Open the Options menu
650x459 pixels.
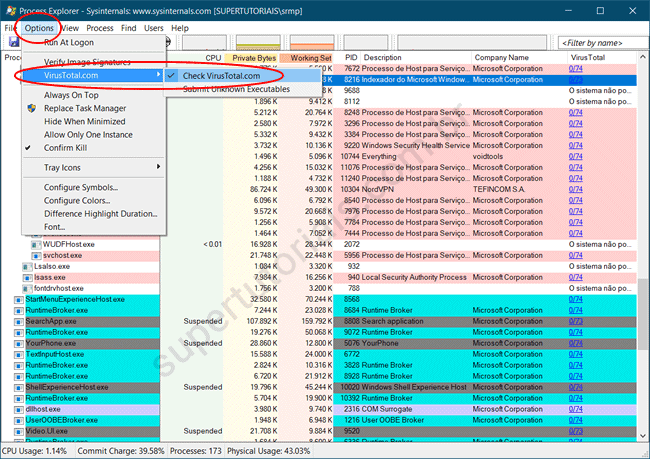[40, 28]
